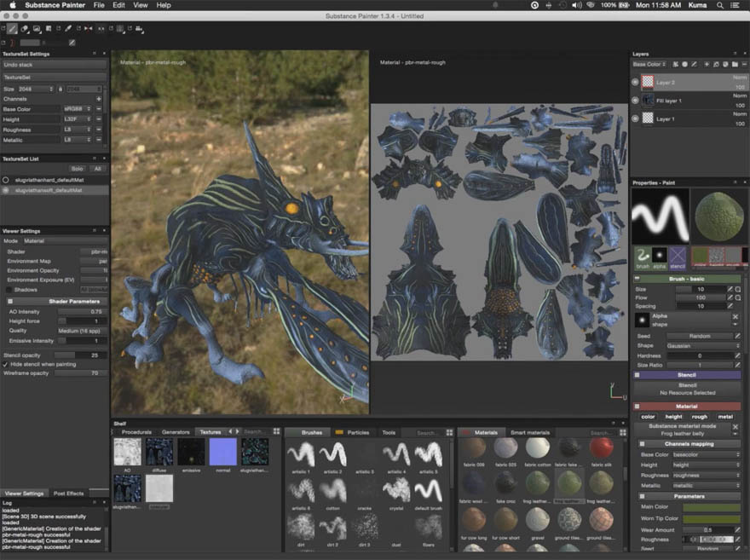Enable the Shadows checkbox

tap(9, 290)
